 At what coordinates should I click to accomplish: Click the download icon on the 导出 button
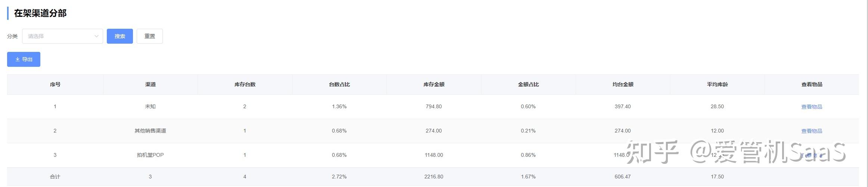pos(18,59)
